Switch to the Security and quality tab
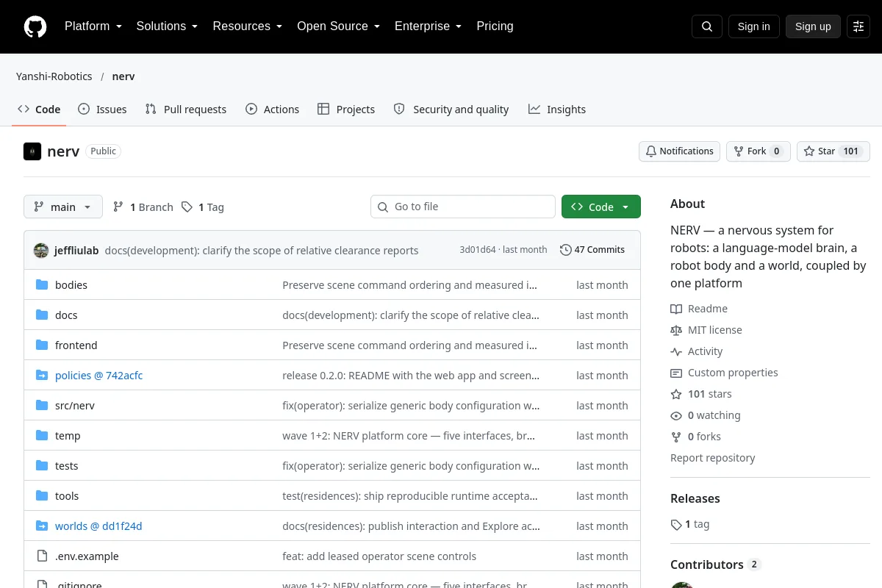 [451, 109]
